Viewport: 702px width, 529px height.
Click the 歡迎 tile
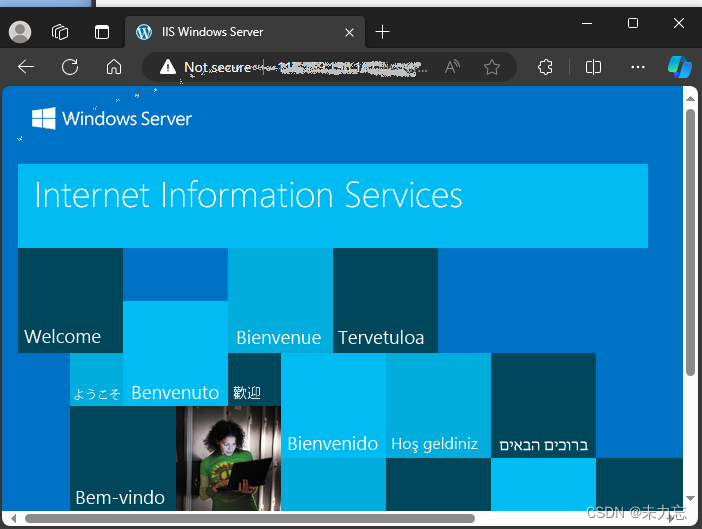[254, 380]
